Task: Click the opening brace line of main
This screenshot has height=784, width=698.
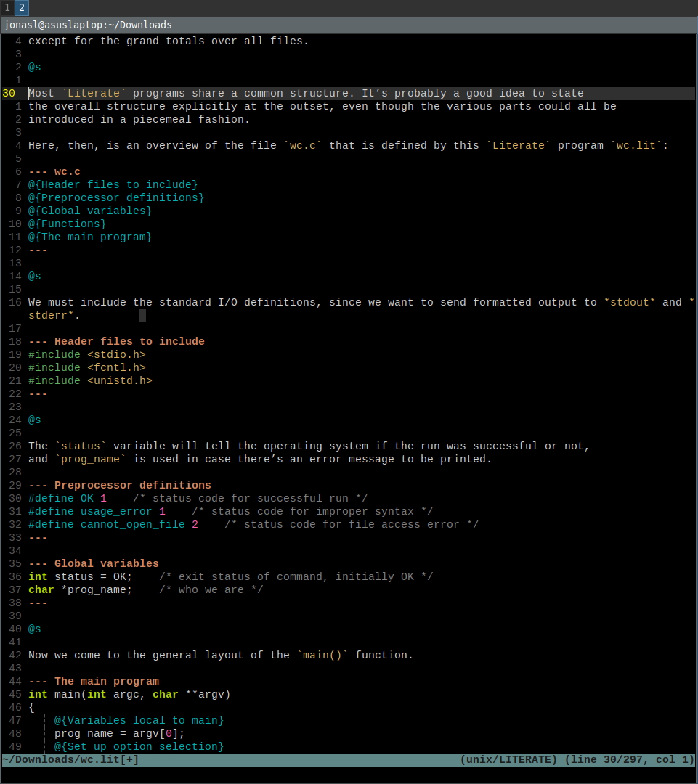Action: tap(31, 708)
